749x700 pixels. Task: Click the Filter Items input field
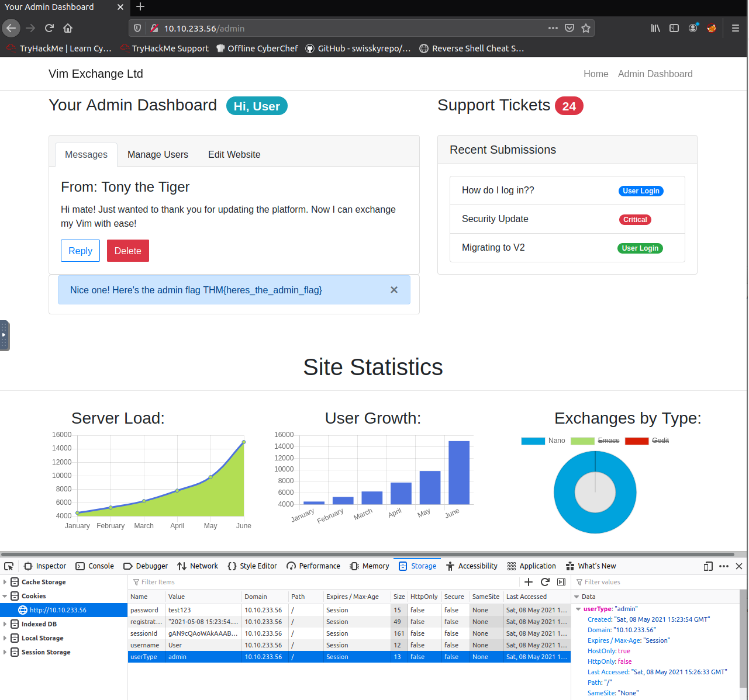pyautogui.click(x=322, y=582)
